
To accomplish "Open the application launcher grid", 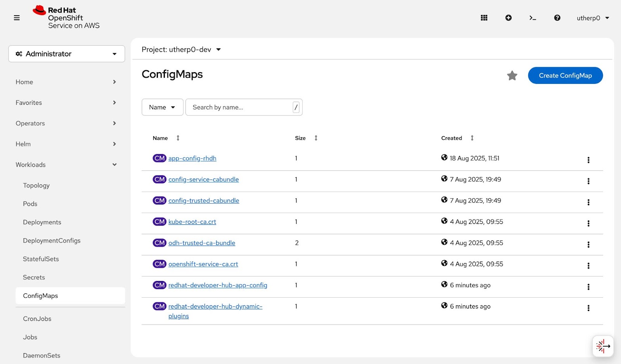I will (484, 18).
